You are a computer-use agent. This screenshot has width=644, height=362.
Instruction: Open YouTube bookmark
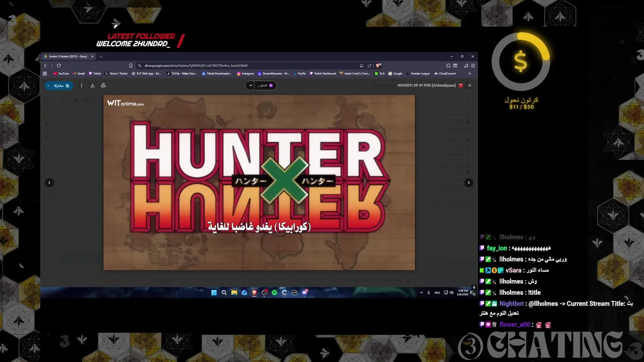tap(61, 73)
